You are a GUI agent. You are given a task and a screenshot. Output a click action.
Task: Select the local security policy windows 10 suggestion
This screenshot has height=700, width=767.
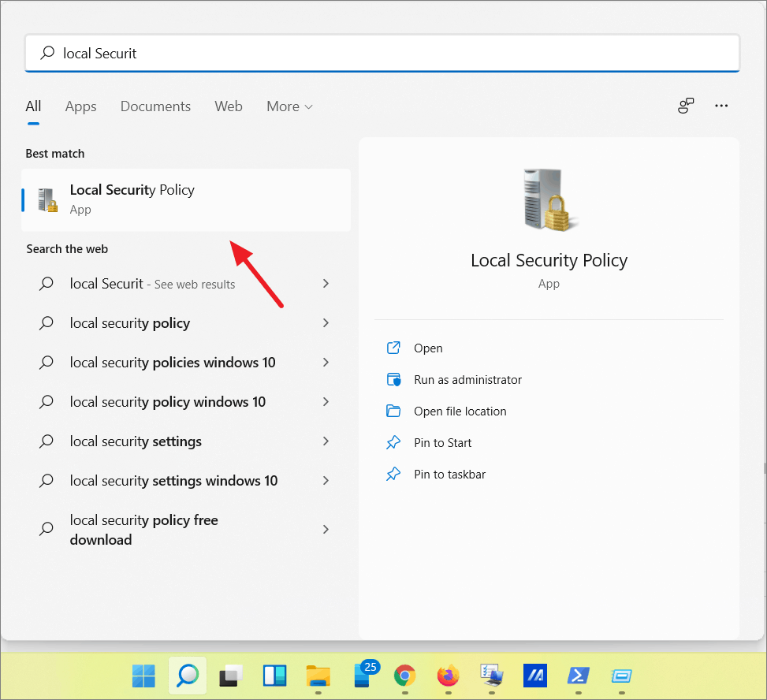coord(167,401)
